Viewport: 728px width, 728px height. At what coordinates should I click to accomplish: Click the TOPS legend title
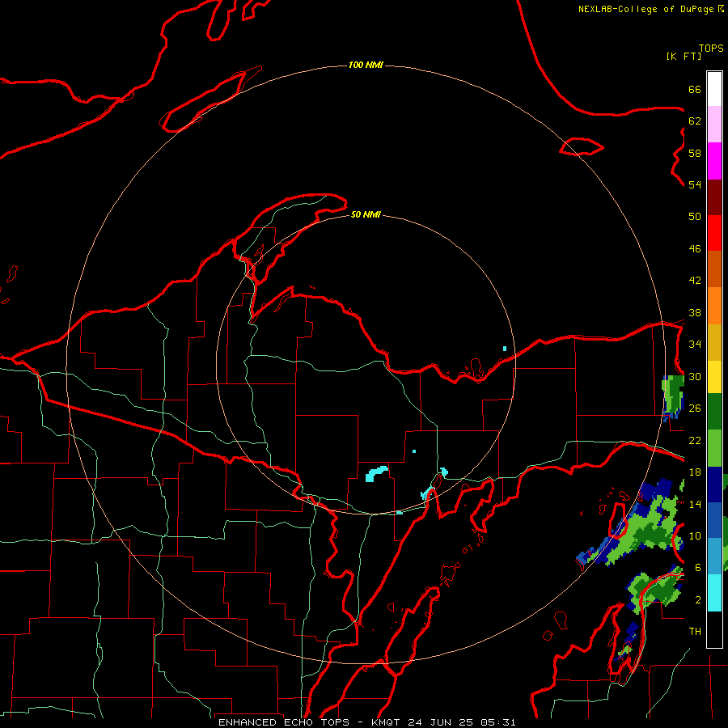[x=711, y=49]
